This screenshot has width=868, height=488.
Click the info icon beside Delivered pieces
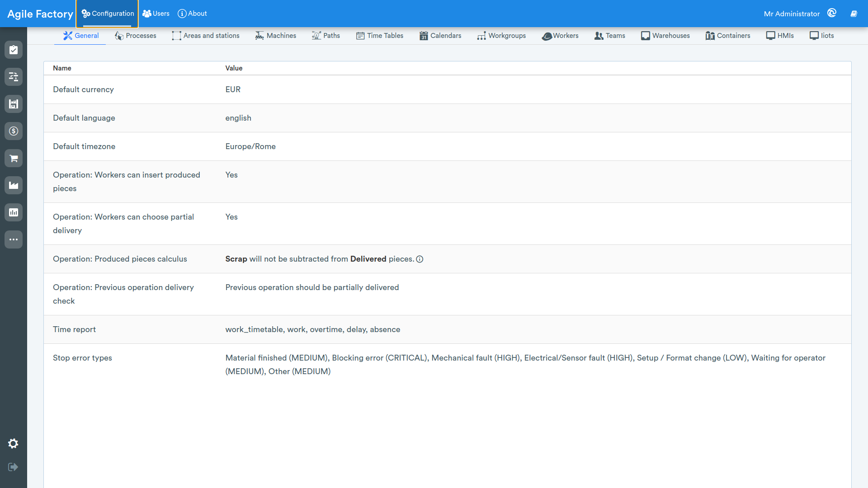coord(420,259)
